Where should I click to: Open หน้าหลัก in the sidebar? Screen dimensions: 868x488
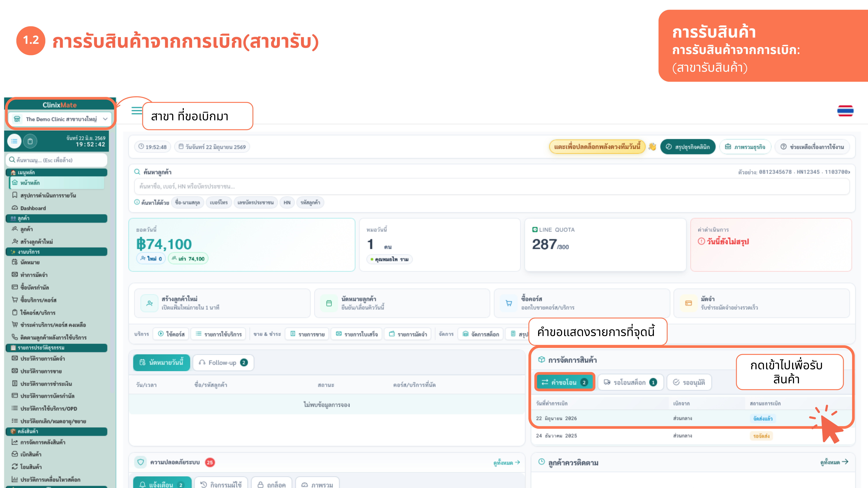point(57,183)
